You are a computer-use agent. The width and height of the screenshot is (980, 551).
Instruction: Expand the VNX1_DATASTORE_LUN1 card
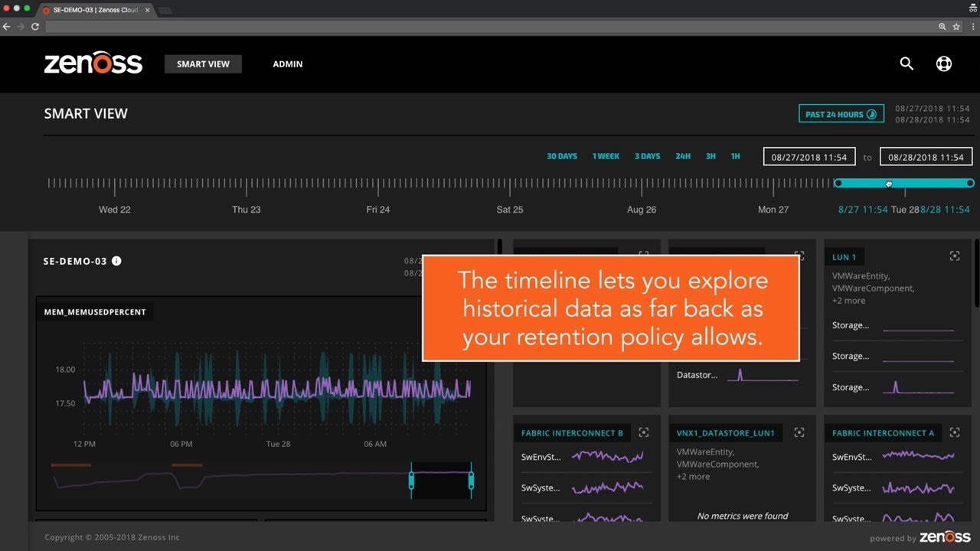(x=799, y=432)
